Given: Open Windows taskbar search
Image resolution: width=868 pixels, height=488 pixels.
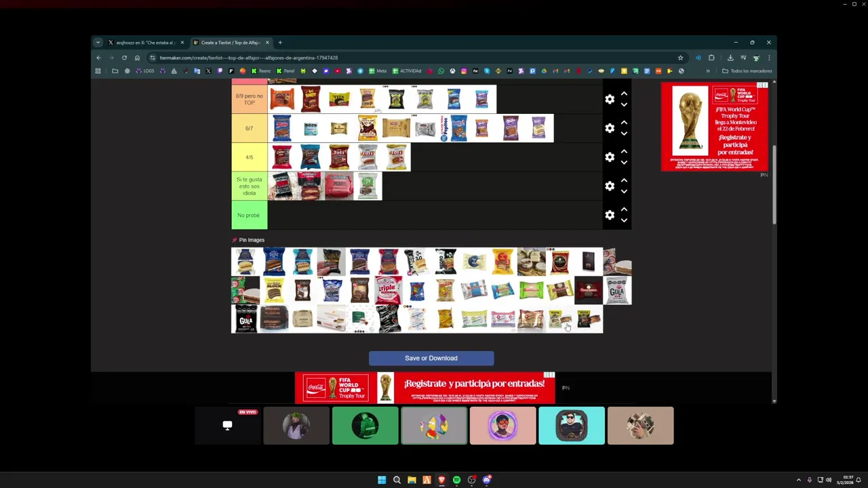Looking at the screenshot, I should coord(397,480).
